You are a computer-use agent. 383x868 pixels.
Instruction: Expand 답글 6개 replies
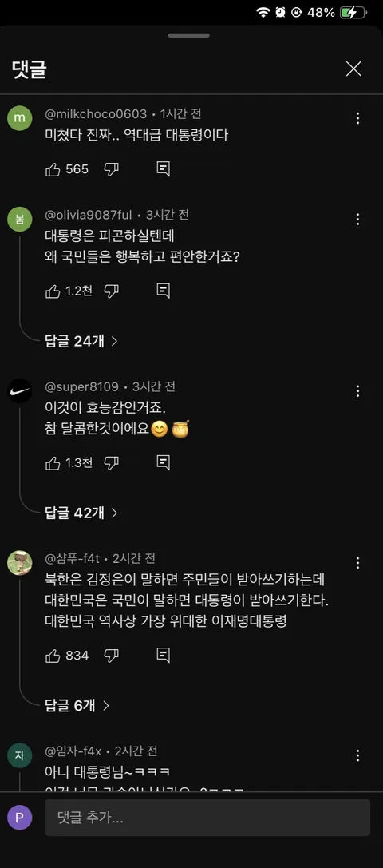pos(77,705)
